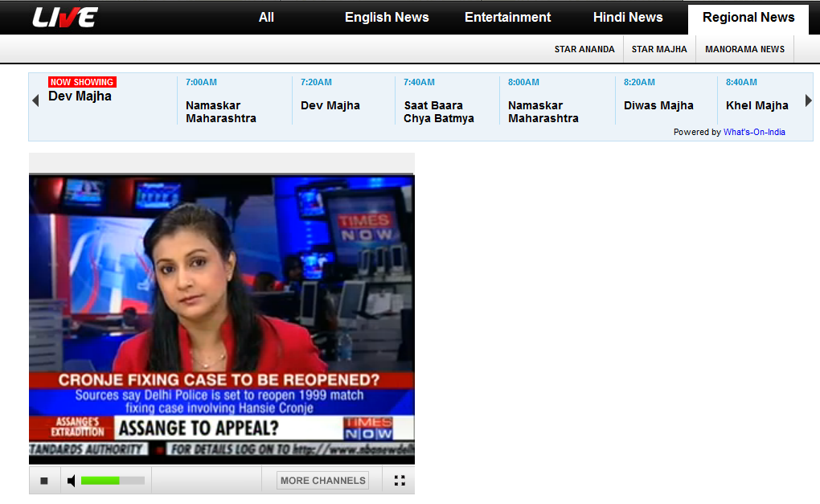
Task: Follow the What's-On-India link
Action: click(754, 133)
